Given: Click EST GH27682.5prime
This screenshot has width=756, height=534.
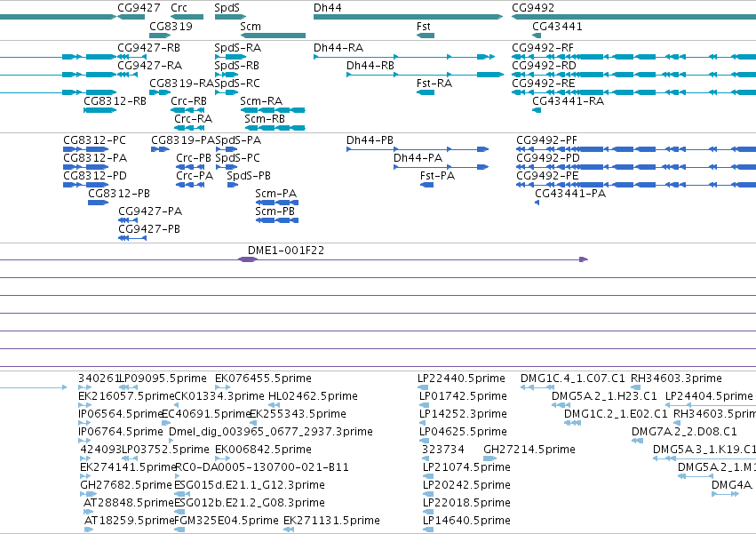Looking at the screenshot, I should click(89, 493).
